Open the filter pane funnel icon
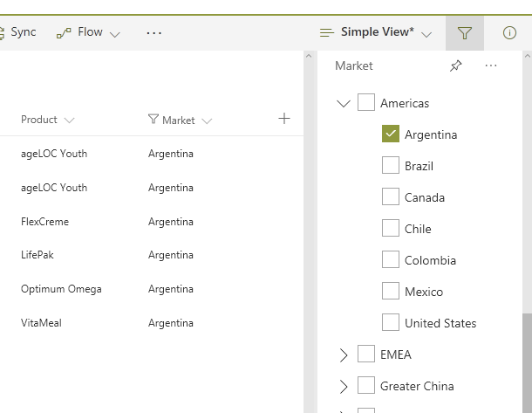The height and width of the screenshot is (413, 532). click(465, 33)
